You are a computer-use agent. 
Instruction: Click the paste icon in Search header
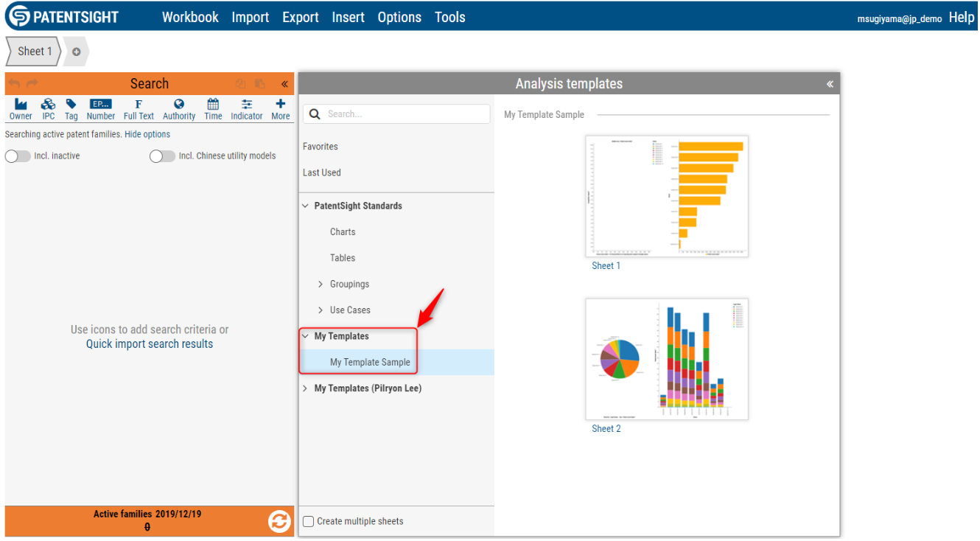(x=259, y=84)
